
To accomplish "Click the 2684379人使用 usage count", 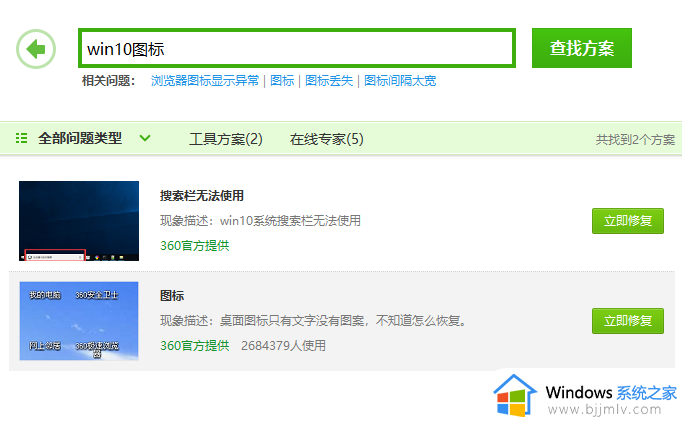I will pyautogui.click(x=283, y=346).
